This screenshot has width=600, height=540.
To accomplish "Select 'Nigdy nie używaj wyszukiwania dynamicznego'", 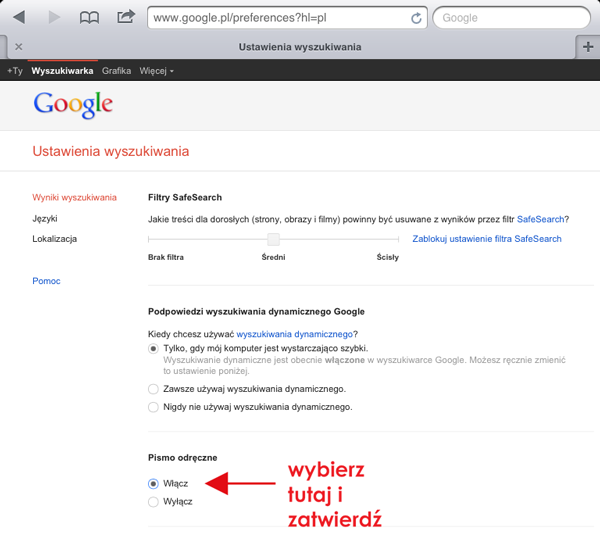I will click(153, 407).
